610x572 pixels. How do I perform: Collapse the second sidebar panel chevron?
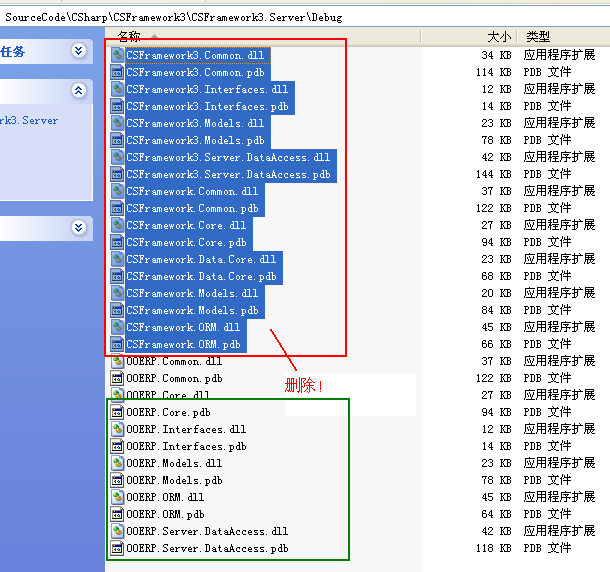[79, 90]
